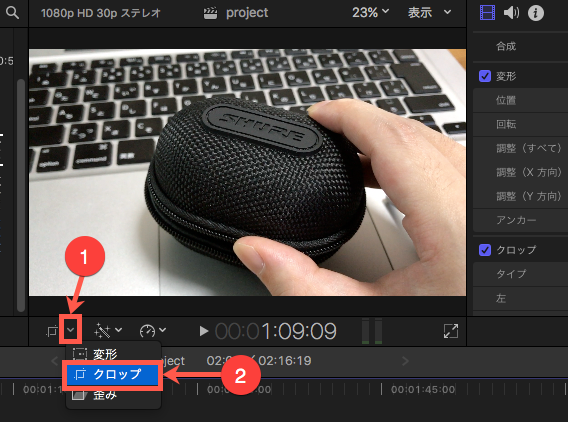Click the magic wand enhancement icon
Screen dimensions: 568x422
[x=102, y=330]
